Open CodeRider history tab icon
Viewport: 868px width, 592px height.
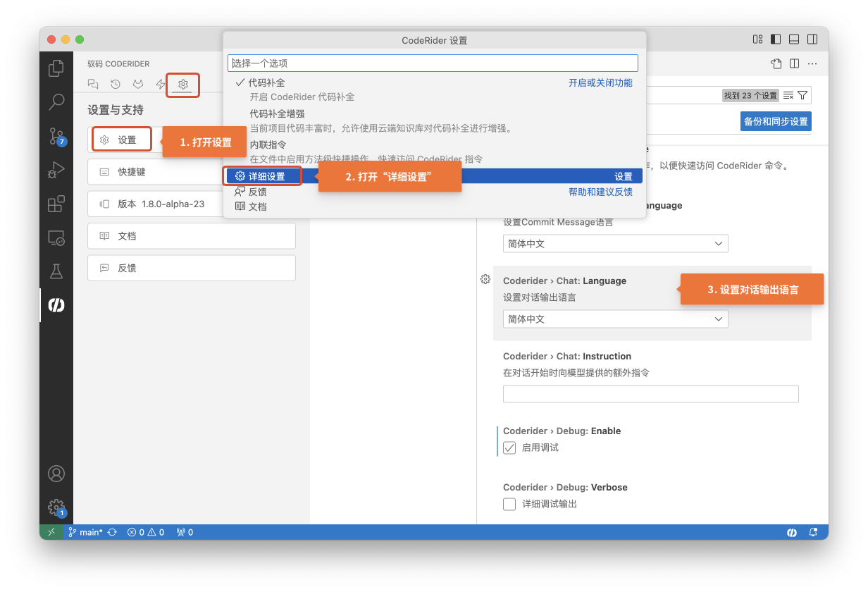[116, 84]
